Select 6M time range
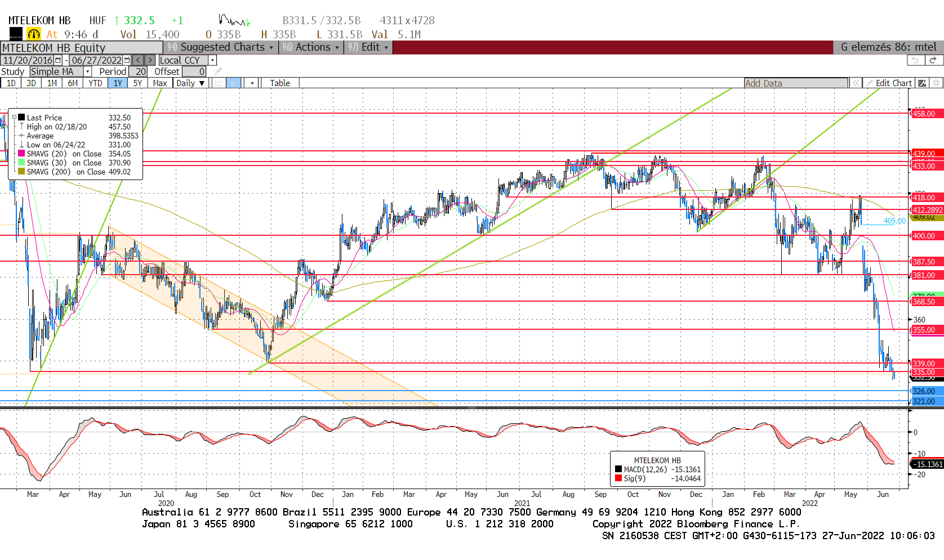 (x=73, y=83)
